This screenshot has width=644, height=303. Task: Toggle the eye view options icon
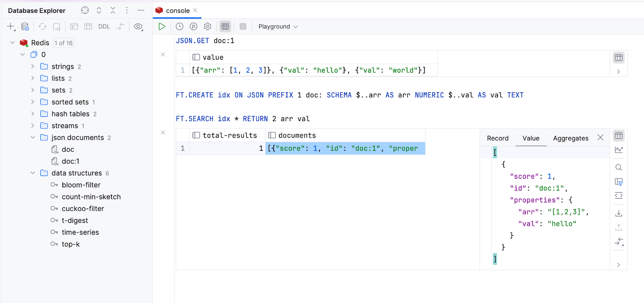[x=138, y=27]
